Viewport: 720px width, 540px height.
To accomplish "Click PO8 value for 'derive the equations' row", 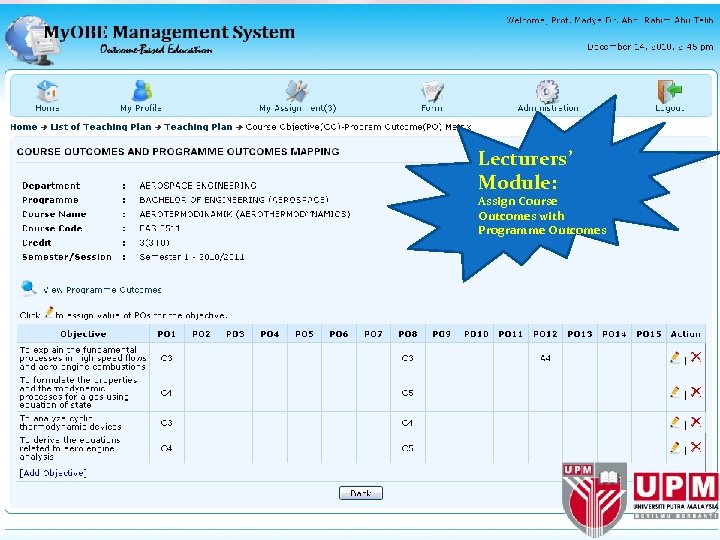I will coord(407,448).
